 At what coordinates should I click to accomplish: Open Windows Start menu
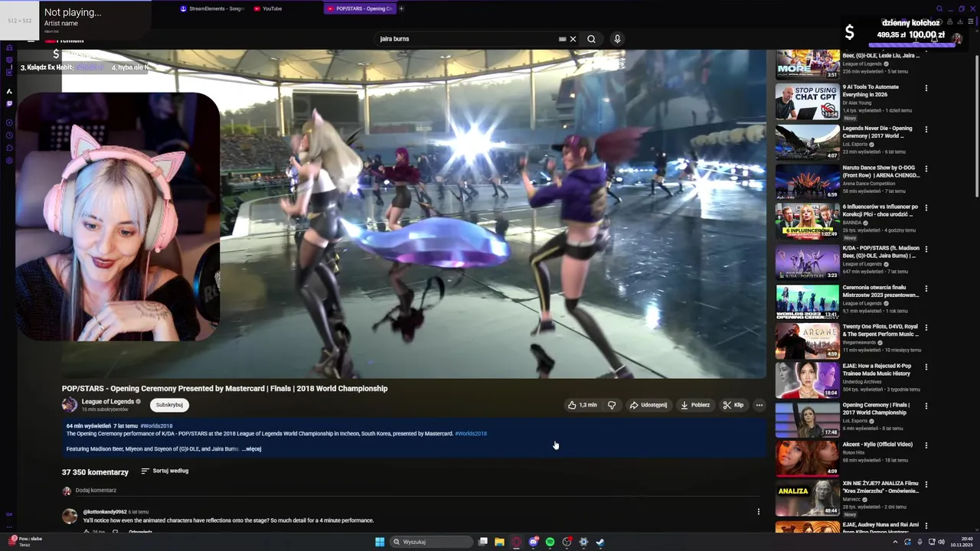380,542
